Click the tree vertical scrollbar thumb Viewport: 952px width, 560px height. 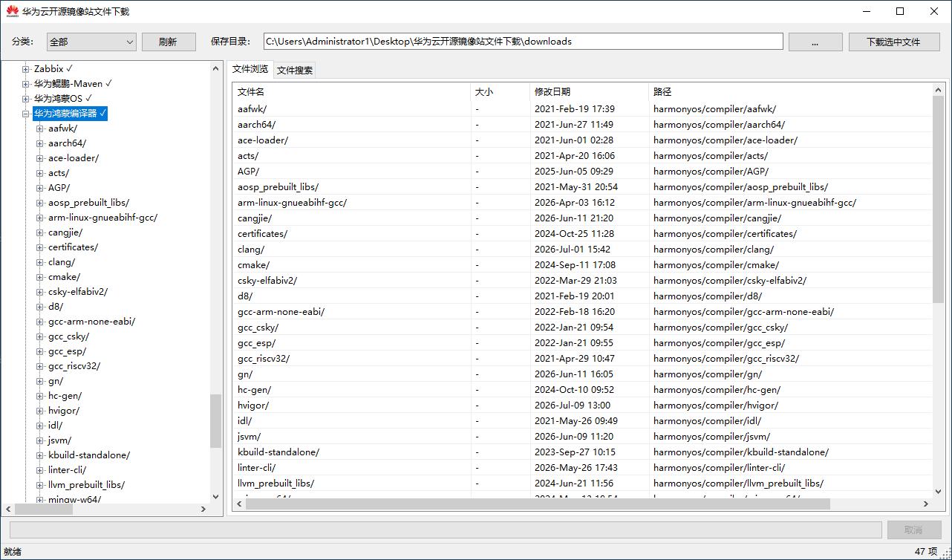(x=216, y=420)
